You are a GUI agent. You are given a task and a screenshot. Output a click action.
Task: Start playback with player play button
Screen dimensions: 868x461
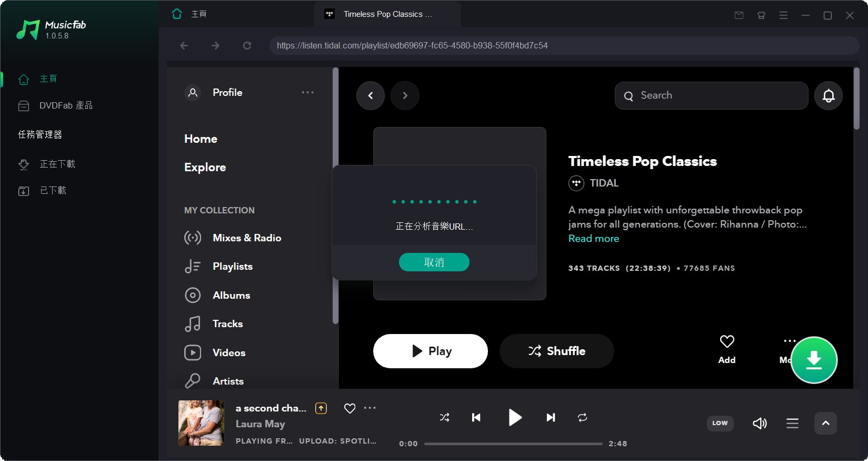tap(515, 418)
